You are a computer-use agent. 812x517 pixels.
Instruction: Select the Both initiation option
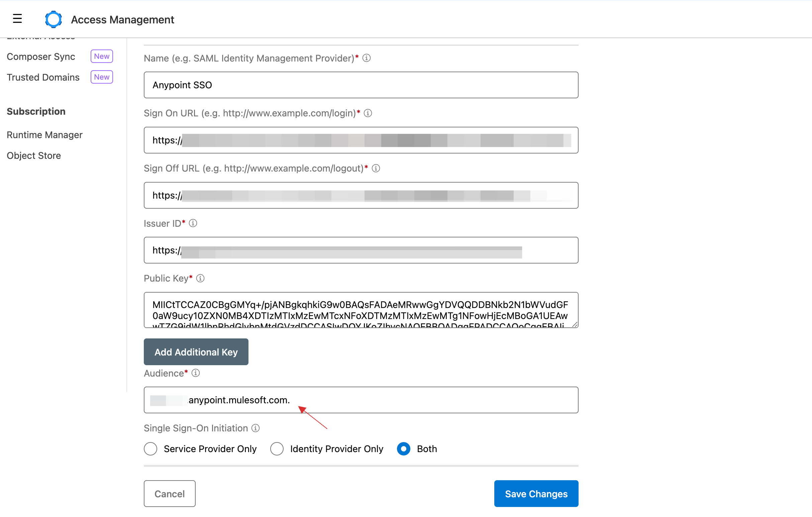point(403,449)
